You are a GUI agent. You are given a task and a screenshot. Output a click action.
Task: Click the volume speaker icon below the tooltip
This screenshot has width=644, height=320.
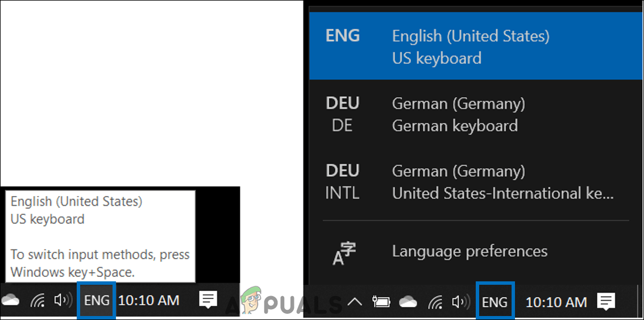click(x=63, y=300)
